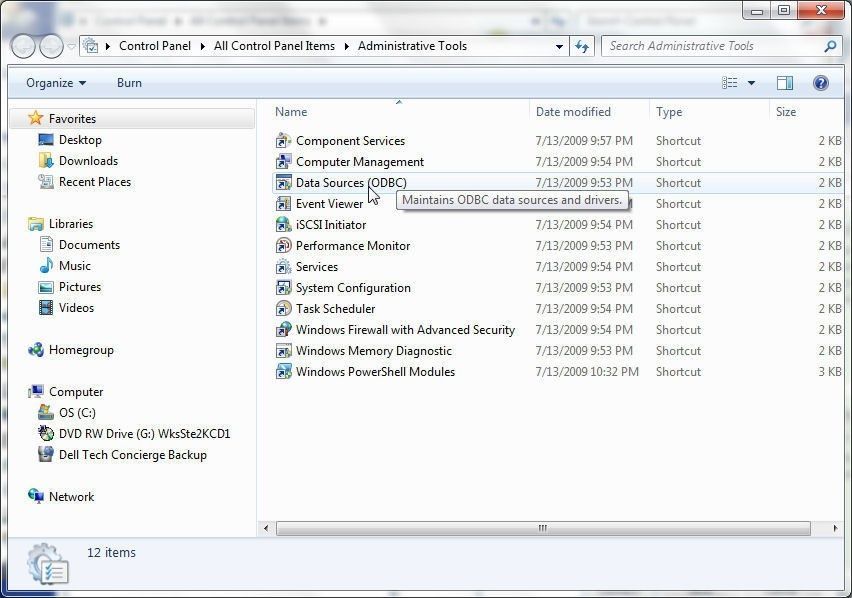The width and height of the screenshot is (852, 598).
Task: Open the address bar history dropdown
Action: (559, 47)
